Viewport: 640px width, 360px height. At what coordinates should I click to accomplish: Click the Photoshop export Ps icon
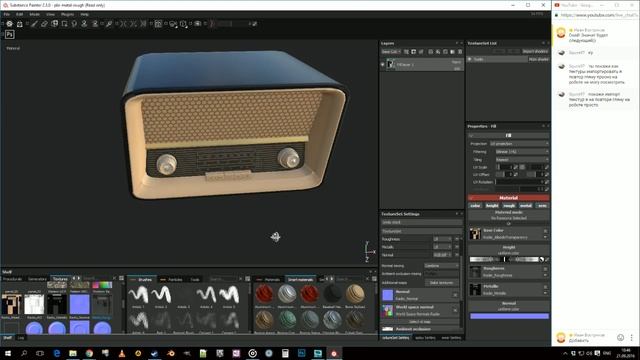tap(9, 35)
